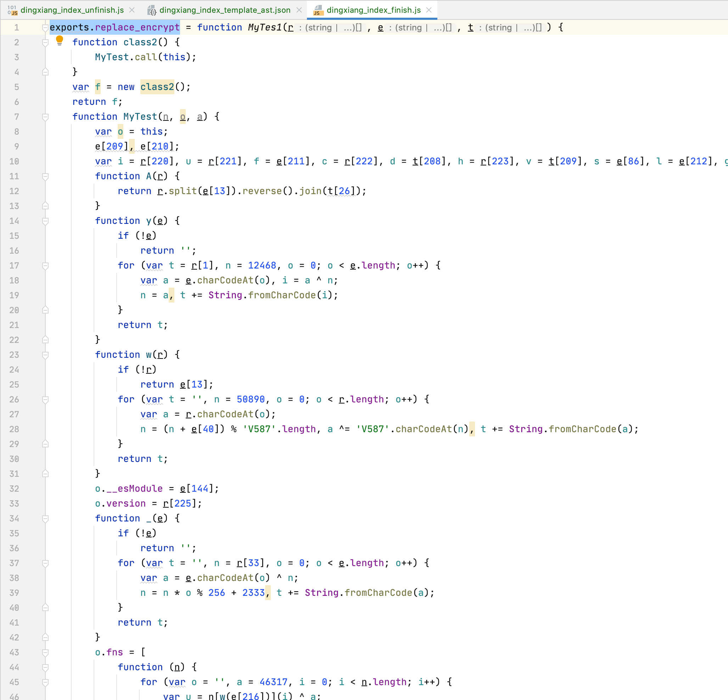This screenshot has height=700, width=728.
Task: Click fold end marker on line 31
Action: click(x=45, y=474)
